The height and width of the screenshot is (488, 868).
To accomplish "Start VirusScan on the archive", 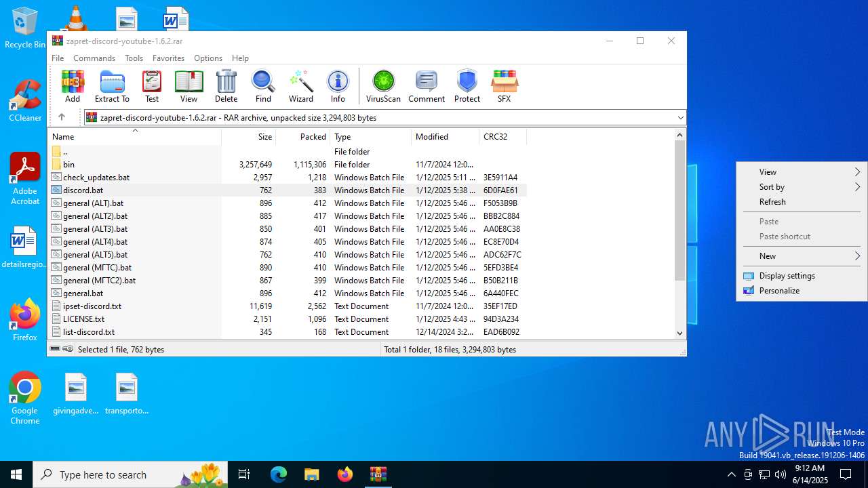I will pyautogui.click(x=383, y=86).
